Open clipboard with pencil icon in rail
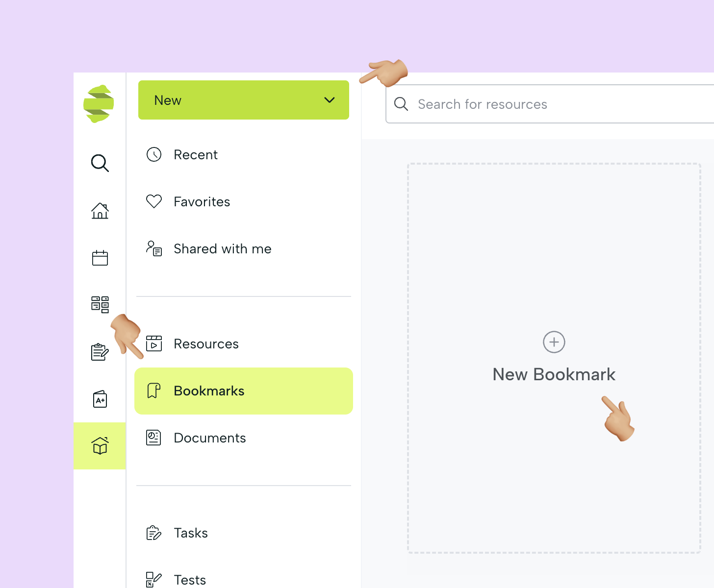 tap(100, 352)
